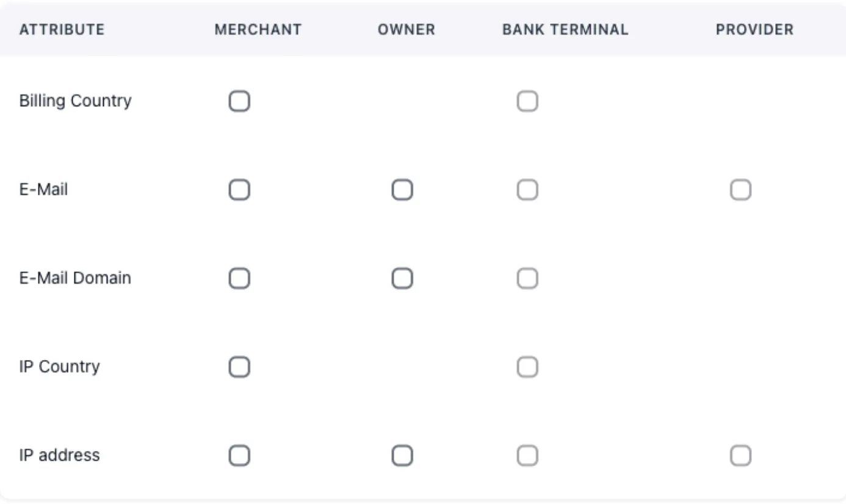
Task: Check IP address under Merchant column
Action: click(x=239, y=456)
